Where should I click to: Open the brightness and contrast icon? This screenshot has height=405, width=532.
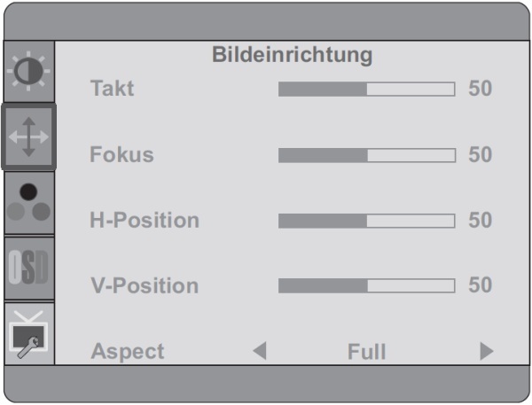(29, 71)
